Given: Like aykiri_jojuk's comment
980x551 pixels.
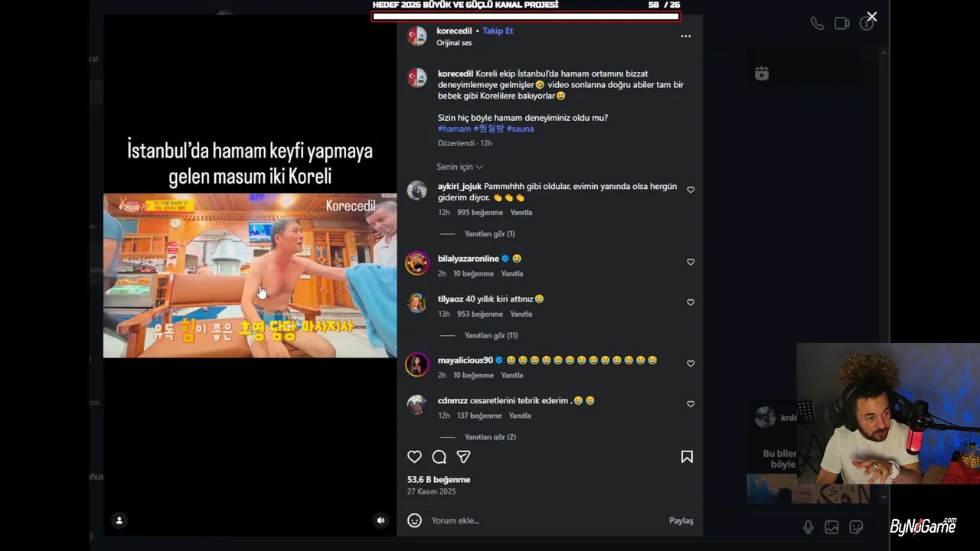Looking at the screenshot, I should (691, 190).
